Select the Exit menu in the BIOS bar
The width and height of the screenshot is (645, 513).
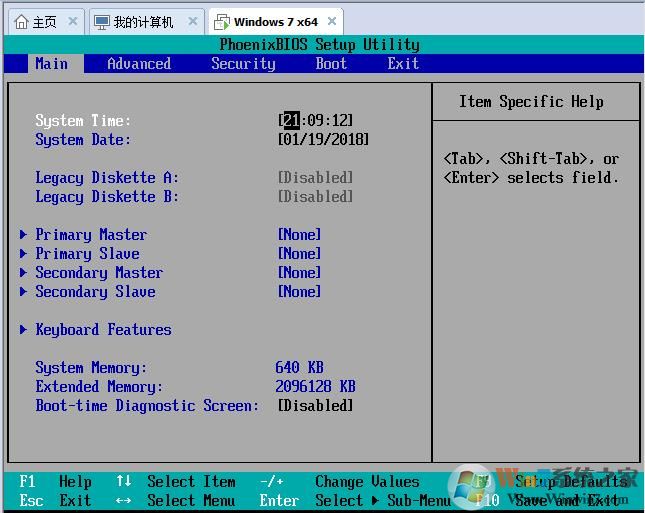pos(403,64)
